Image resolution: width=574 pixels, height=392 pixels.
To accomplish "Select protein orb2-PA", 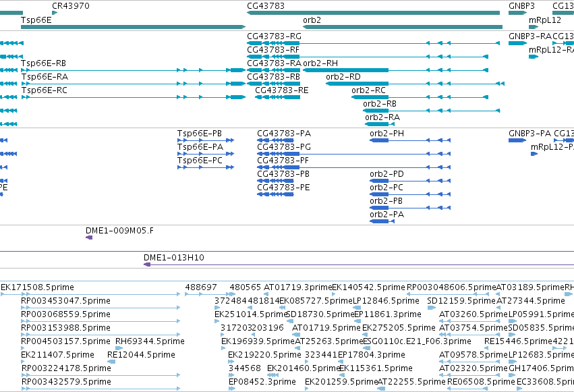I will (382, 221).
